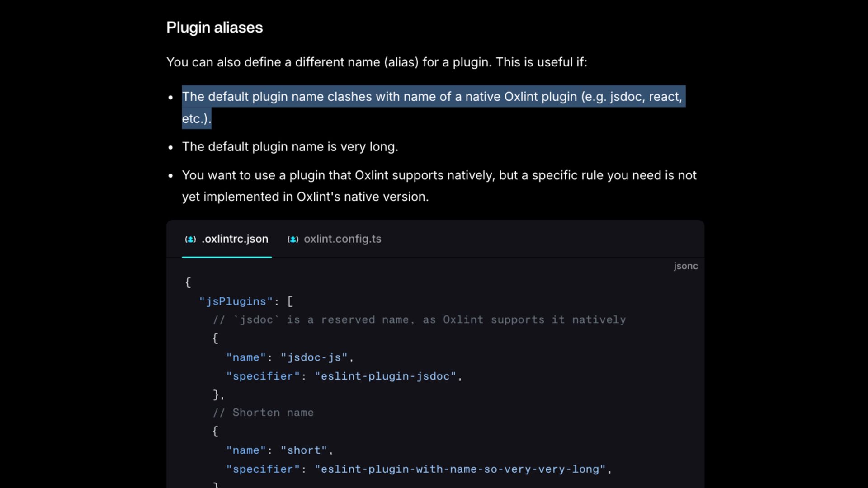Click the reserved name jsdoc comment line
The width and height of the screenshot is (868, 488).
[x=419, y=320]
